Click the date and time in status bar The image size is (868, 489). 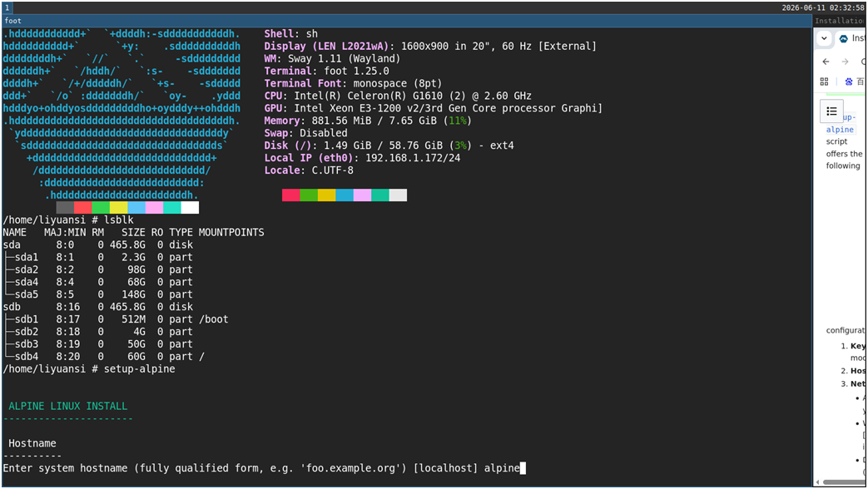[x=822, y=7]
